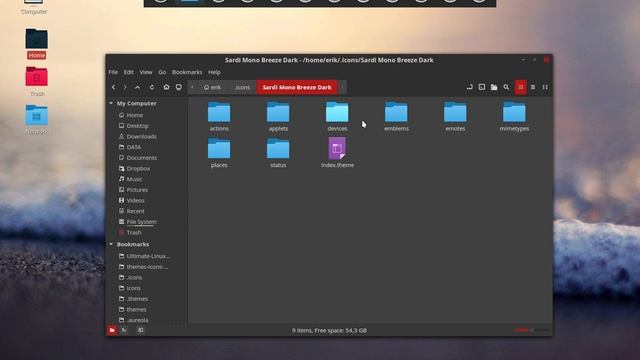
Task: Open File menu
Action: [113, 72]
